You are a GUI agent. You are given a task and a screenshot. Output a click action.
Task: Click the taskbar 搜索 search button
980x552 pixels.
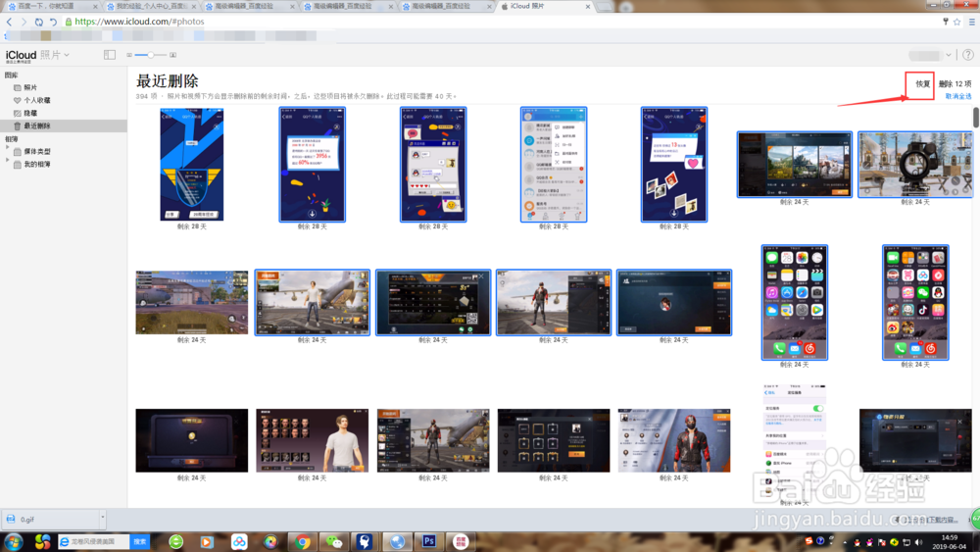[x=139, y=541]
